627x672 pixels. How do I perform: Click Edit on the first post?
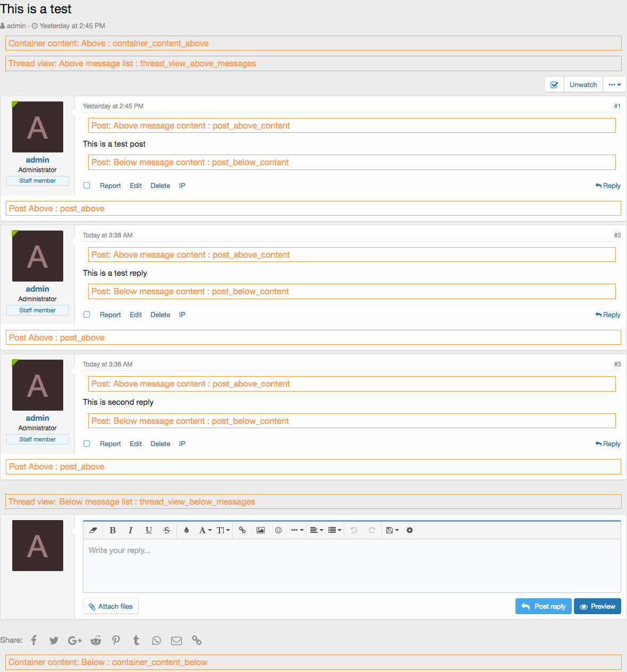pyautogui.click(x=135, y=186)
